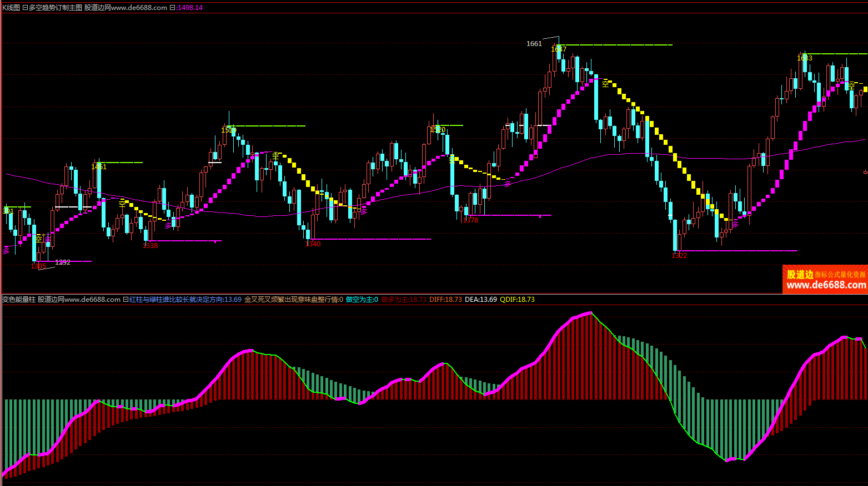Screen dimensions: 868x486
Task: Click the magenta 多 marker right of 1378 low
Action: point(507,184)
